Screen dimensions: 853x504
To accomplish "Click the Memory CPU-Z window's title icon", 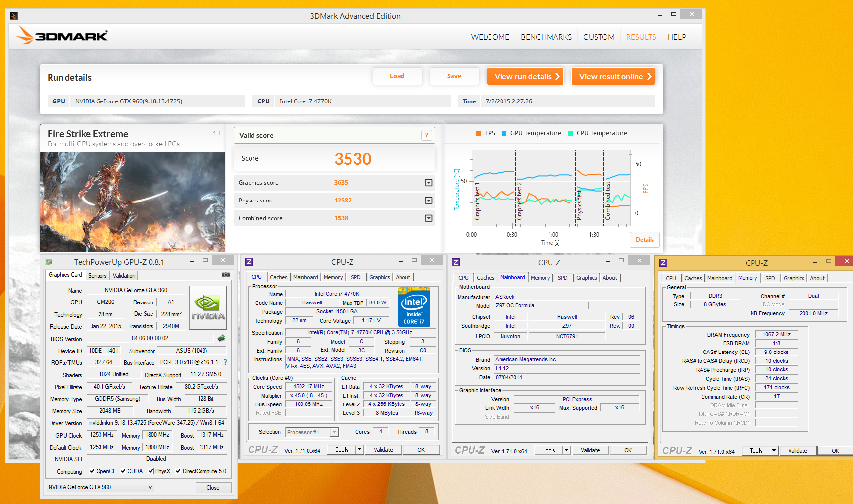I will point(663,263).
